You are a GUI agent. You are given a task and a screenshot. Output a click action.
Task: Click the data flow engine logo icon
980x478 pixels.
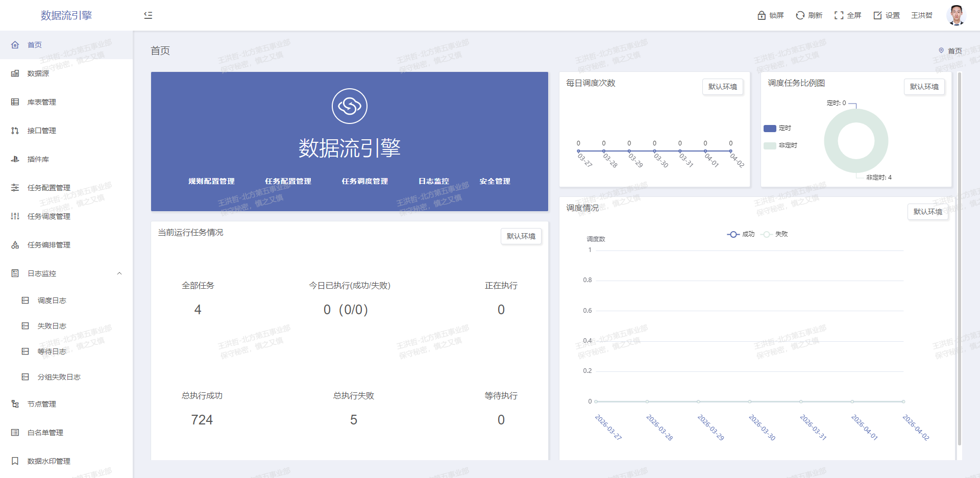click(350, 106)
